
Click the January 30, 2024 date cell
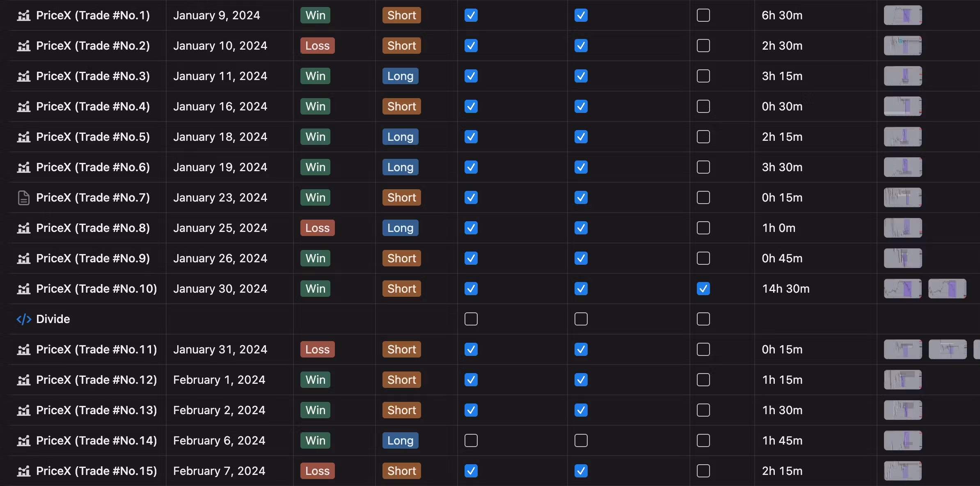(220, 289)
